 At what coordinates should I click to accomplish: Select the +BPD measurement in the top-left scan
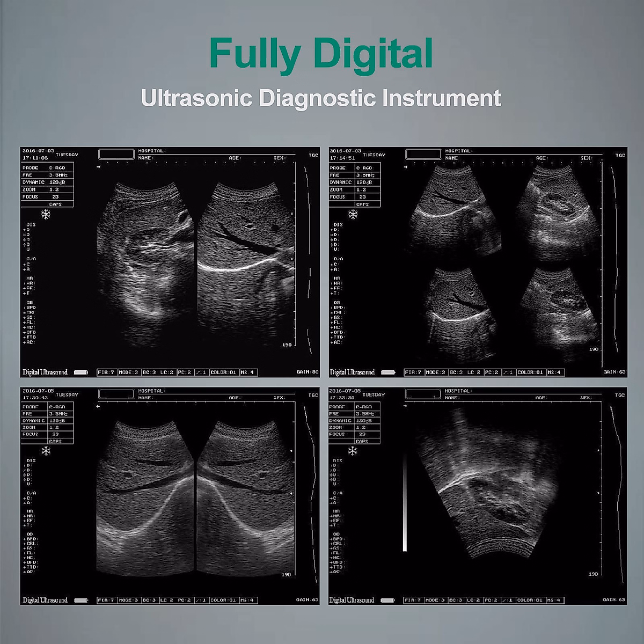(29, 308)
